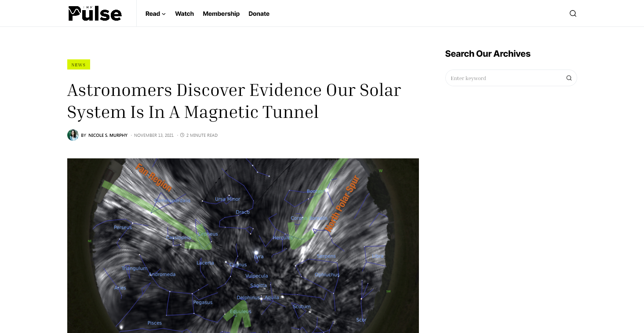This screenshot has height=333, width=644.
Task: Open the Donate page
Action: pos(259,14)
